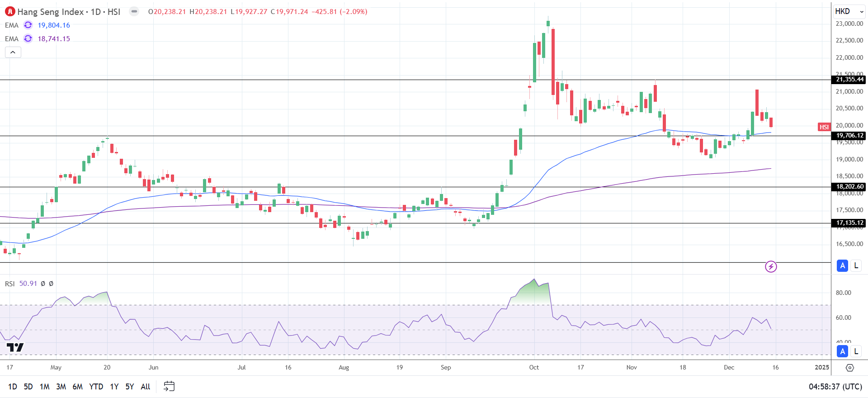Select the YTD time range
Viewport: 868px width, 398px height.
96,387
